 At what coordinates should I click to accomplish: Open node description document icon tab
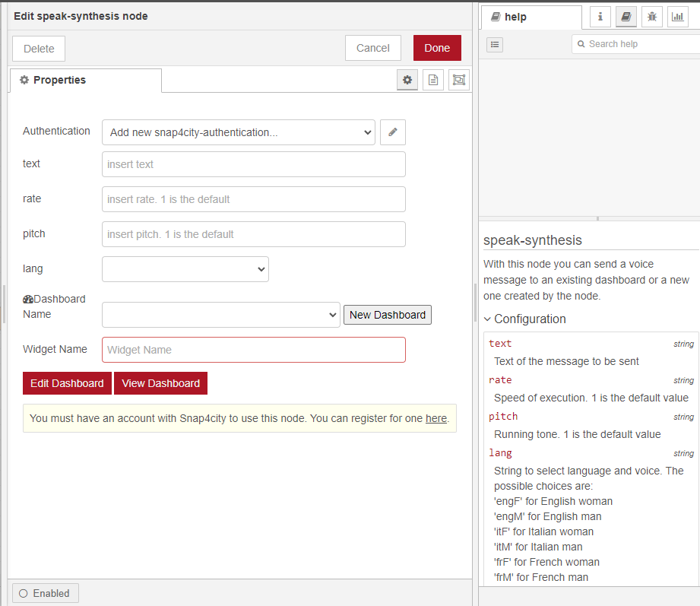pos(433,80)
